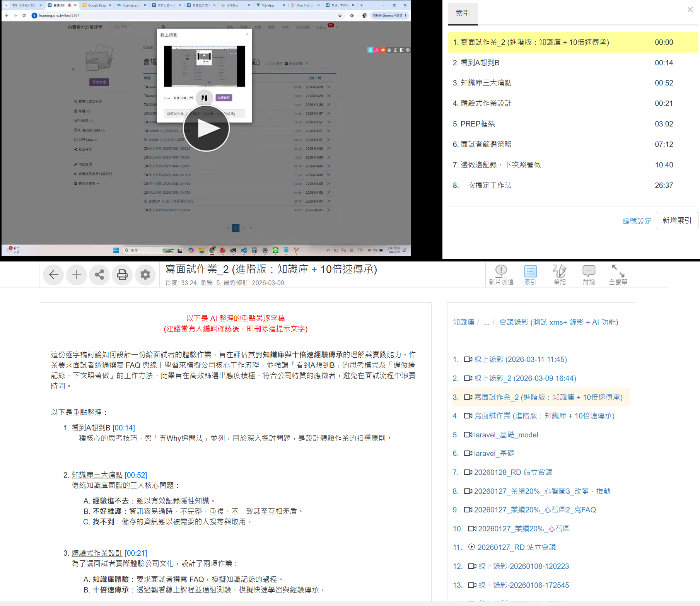The height and width of the screenshot is (606, 700).
Task: Jump to index item 5 PREP框架
Action: (x=478, y=124)
